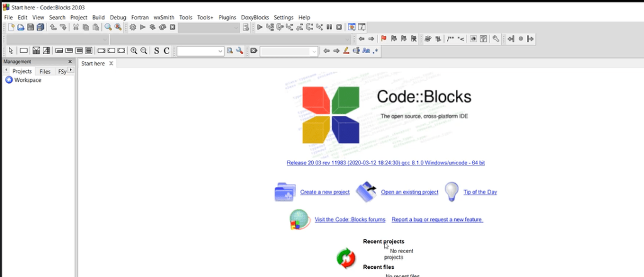Open the Settings menu
This screenshot has height=277, width=644.
284,17
